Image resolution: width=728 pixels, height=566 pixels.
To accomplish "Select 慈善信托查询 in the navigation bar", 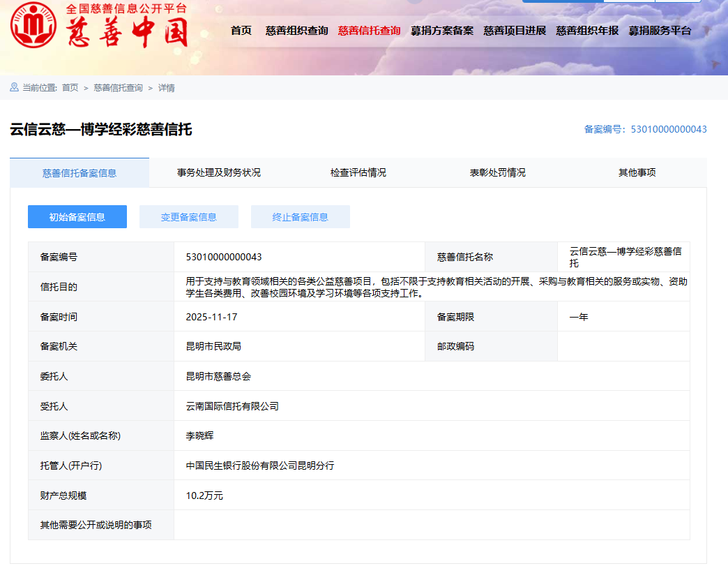I will (369, 31).
